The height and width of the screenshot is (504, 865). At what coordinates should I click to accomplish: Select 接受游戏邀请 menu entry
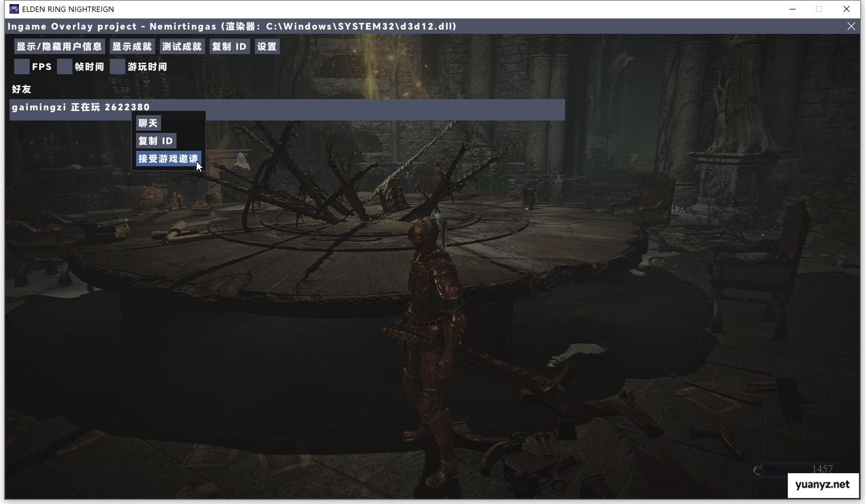point(168,159)
